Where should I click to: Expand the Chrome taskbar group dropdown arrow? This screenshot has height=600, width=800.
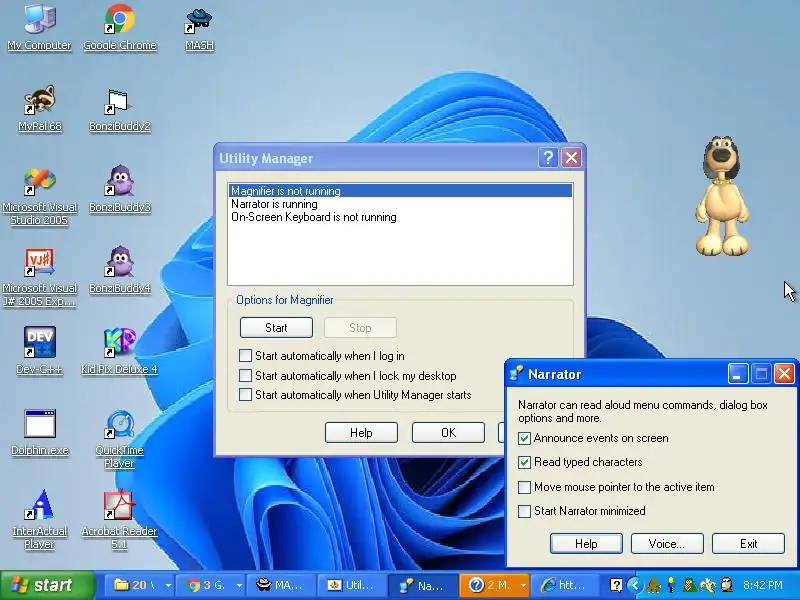[x=239, y=585]
